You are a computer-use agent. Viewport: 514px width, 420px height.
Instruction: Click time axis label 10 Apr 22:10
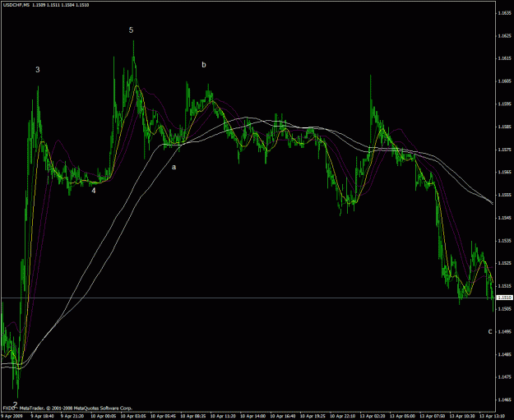click(343, 416)
